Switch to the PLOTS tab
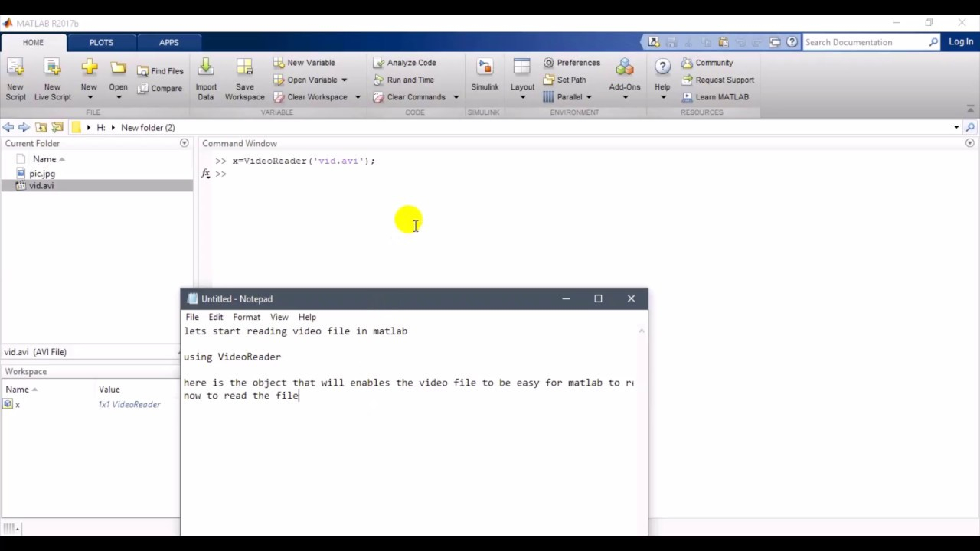The height and width of the screenshot is (551, 980). (101, 43)
